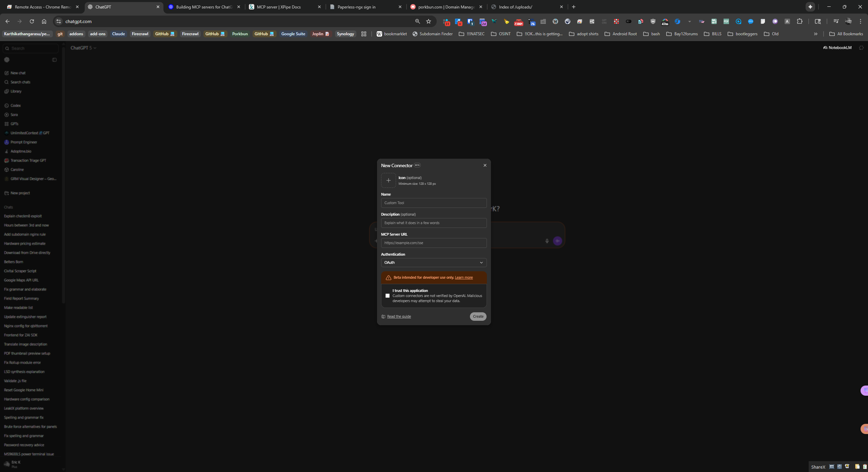Open Sora from the sidebar
868x472 pixels.
pos(14,115)
